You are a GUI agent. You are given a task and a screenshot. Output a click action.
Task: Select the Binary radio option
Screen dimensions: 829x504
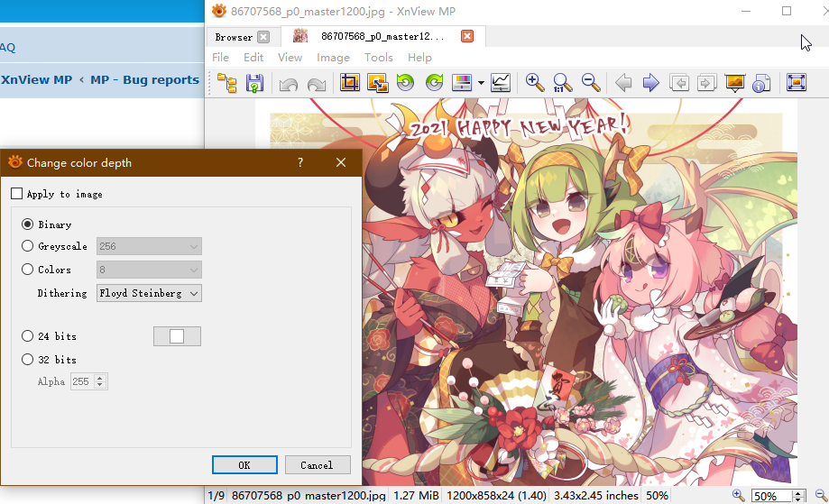pos(27,225)
